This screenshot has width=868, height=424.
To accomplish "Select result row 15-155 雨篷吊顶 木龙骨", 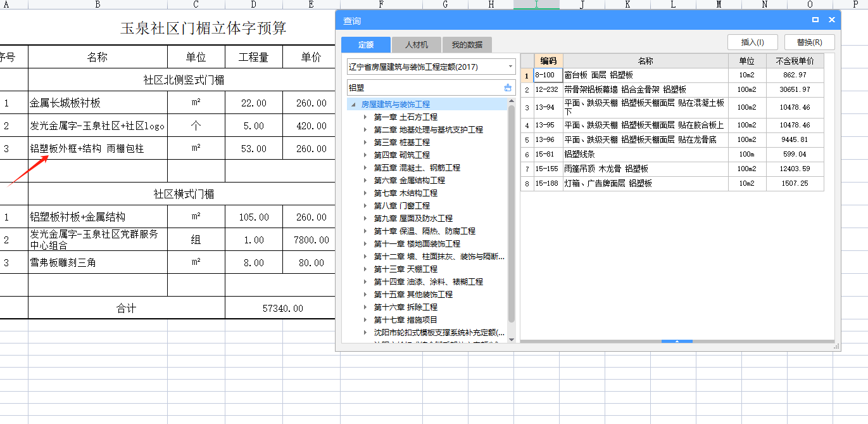I will (x=672, y=169).
